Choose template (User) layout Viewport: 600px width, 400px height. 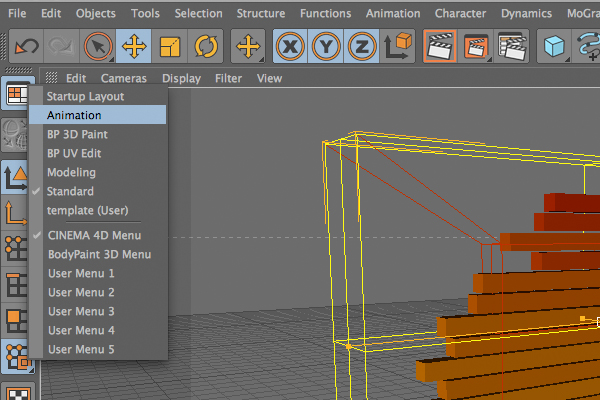point(98,210)
